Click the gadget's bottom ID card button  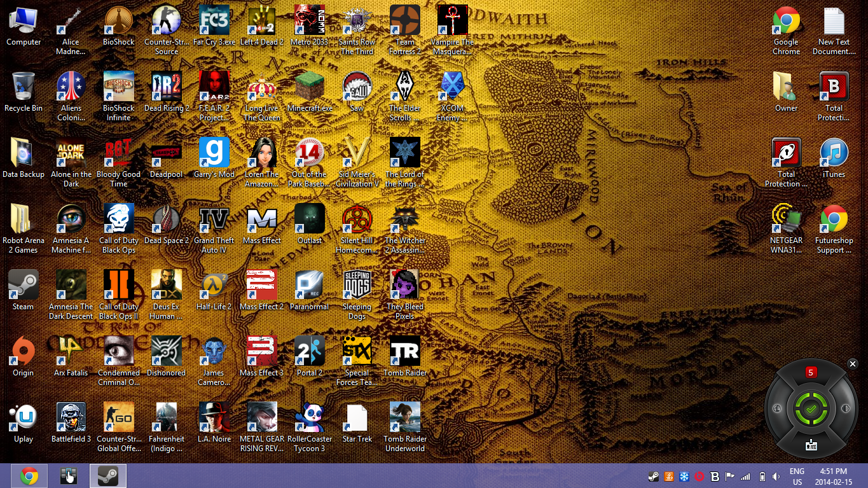811,445
